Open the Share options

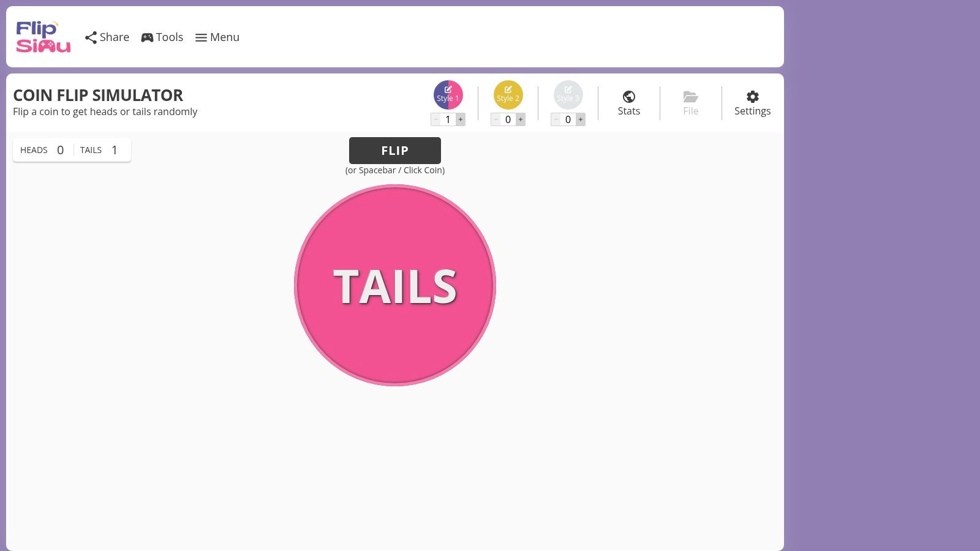click(107, 37)
